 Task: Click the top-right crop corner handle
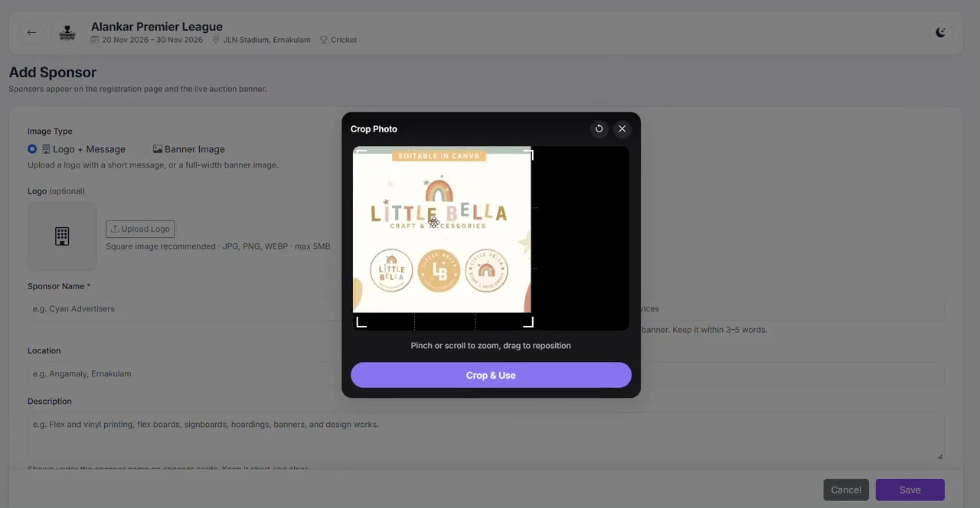tap(528, 155)
